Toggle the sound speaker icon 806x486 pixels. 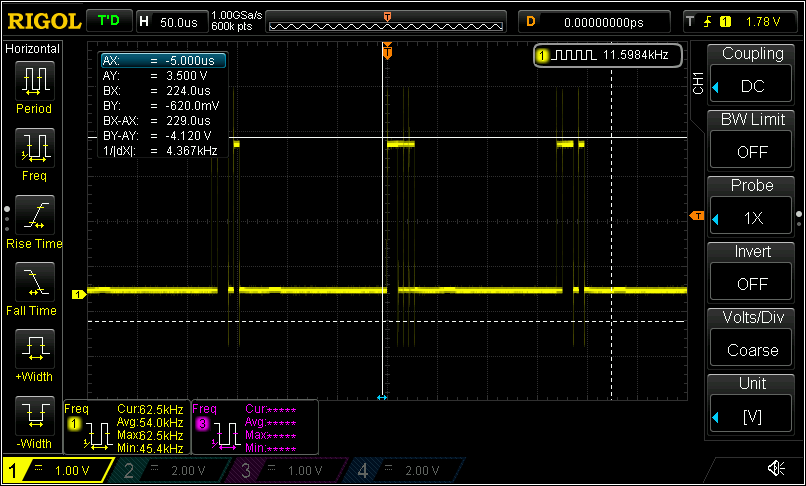pyautogui.click(x=776, y=468)
